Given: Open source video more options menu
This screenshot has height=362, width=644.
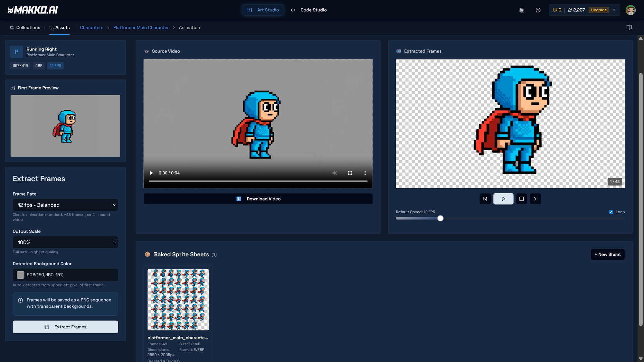Looking at the screenshot, I should pyautogui.click(x=365, y=173).
